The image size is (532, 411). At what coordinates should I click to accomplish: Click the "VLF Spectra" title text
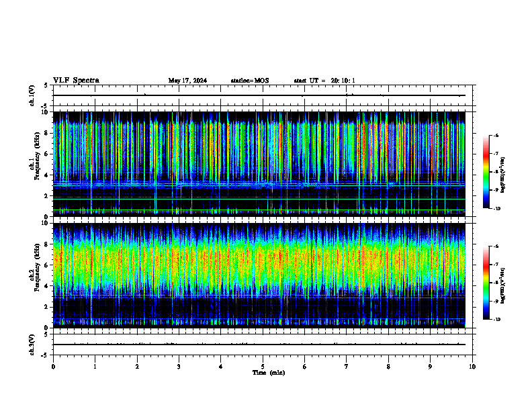pos(76,81)
